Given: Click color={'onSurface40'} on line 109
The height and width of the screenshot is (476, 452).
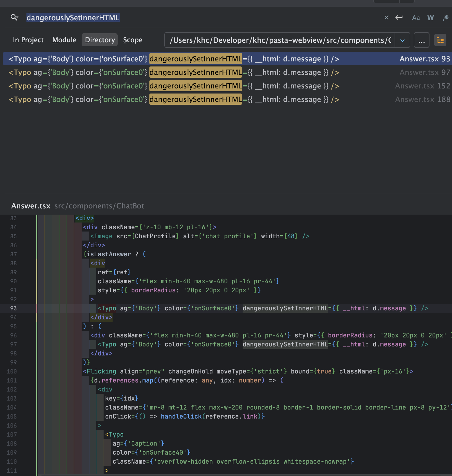Looking at the screenshot, I should pos(151,452).
